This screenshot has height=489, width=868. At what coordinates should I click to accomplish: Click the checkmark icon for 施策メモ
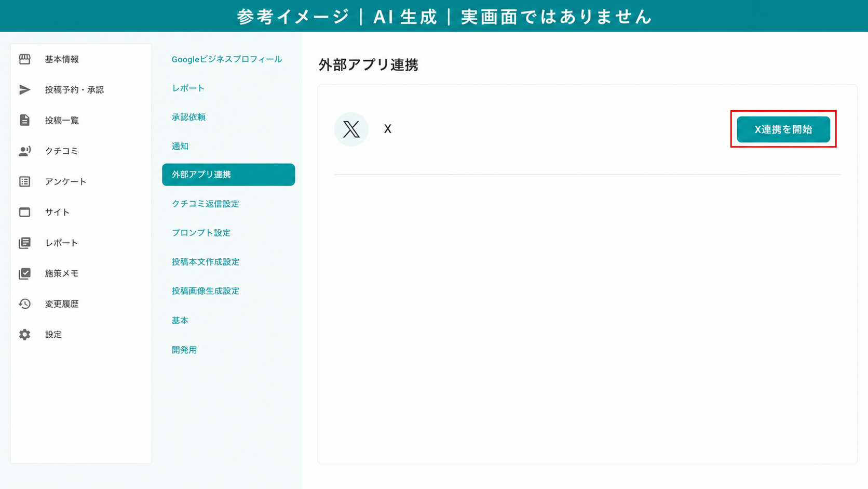[x=24, y=273]
